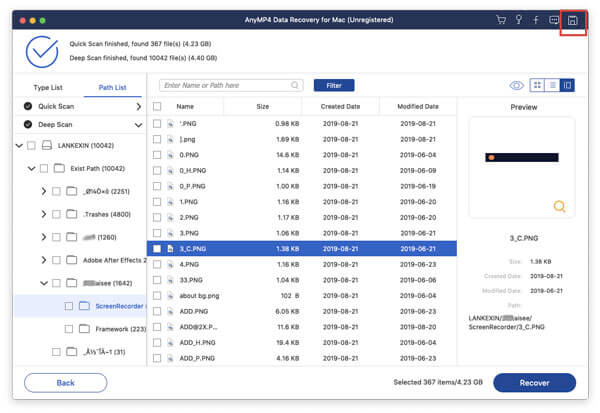The image size is (600, 413).
Task: Collapse the Deep Scan section
Action: coord(139,125)
